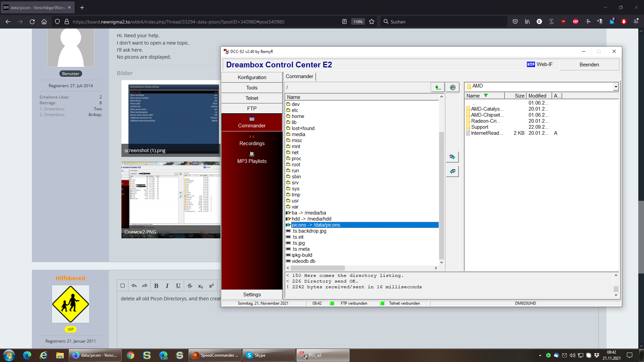Click the Web-IF HTTP icon
644x362 pixels.
[531, 64]
